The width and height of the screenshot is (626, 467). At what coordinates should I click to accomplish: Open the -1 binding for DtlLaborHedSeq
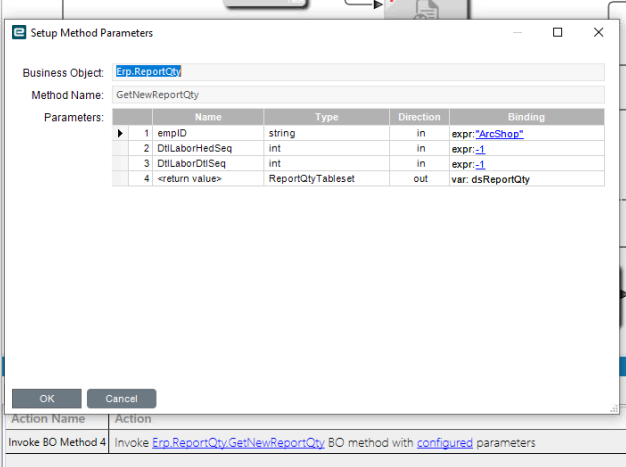click(x=480, y=149)
